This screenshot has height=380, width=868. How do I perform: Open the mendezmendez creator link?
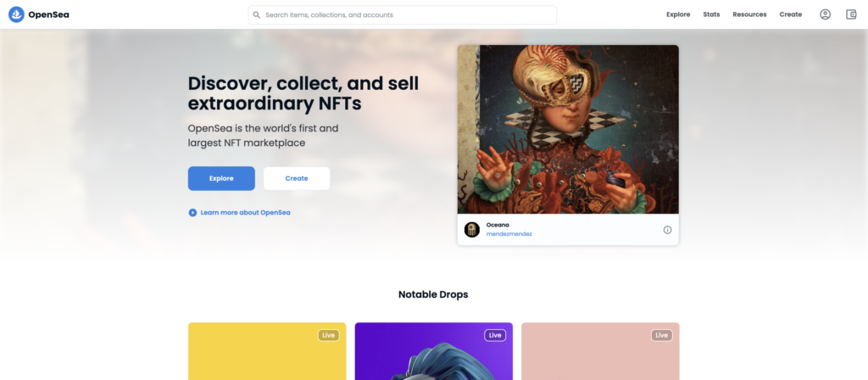tap(509, 234)
